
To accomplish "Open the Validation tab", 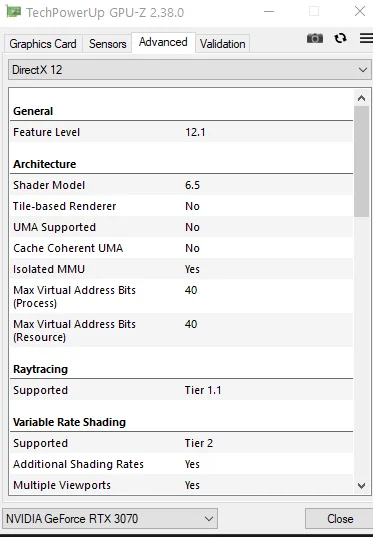I will tap(223, 44).
